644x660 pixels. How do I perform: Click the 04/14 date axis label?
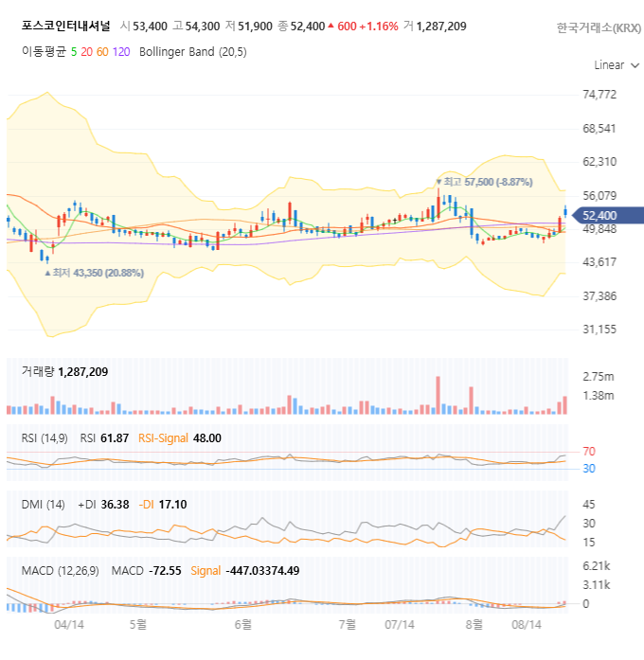69,625
